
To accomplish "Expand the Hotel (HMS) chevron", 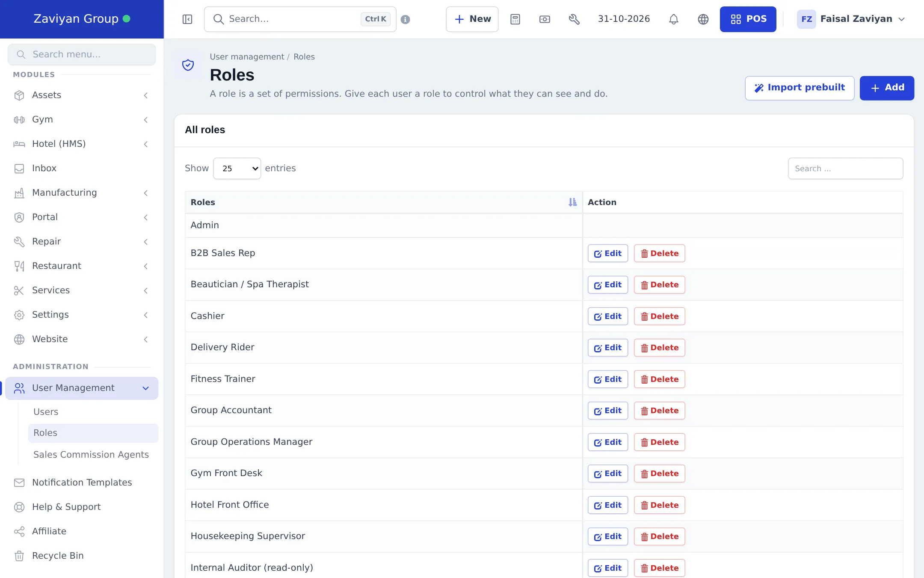I will (146, 144).
